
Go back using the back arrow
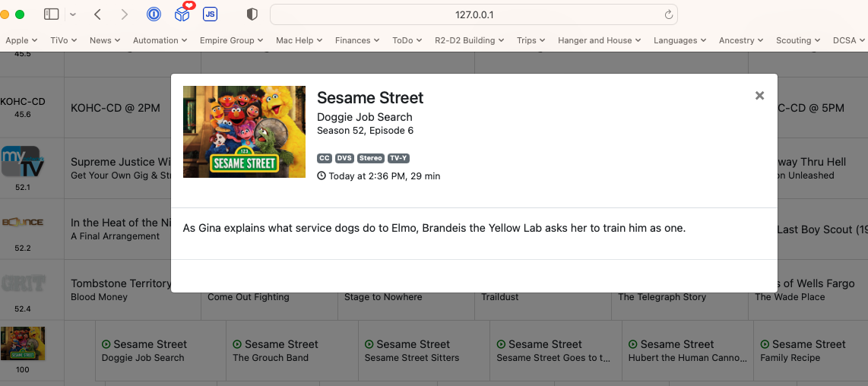(x=98, y=14)
